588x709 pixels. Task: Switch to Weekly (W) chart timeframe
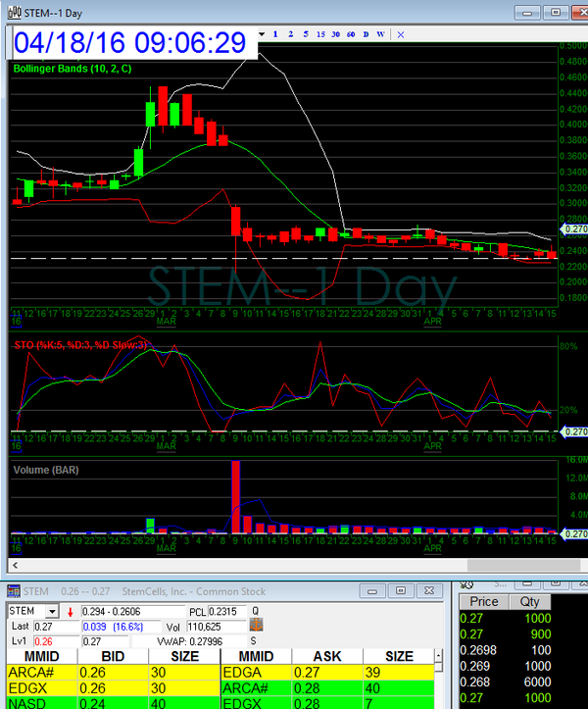point(379,33)
